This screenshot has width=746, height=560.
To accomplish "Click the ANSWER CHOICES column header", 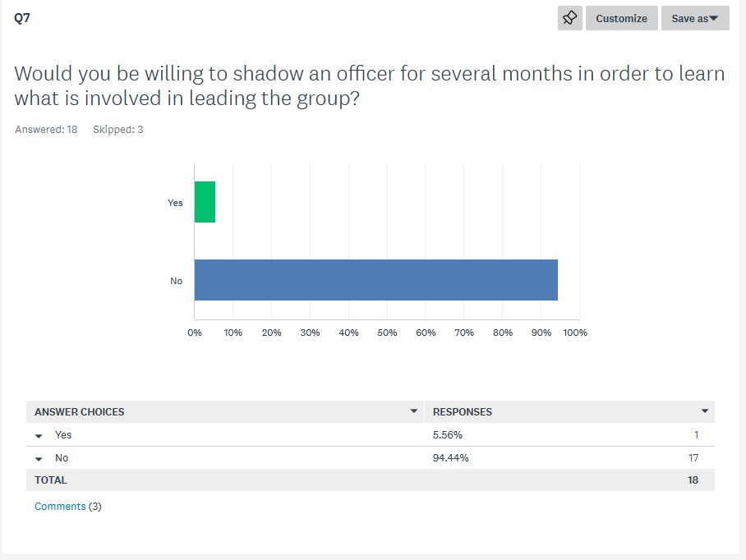I will 80,411.
